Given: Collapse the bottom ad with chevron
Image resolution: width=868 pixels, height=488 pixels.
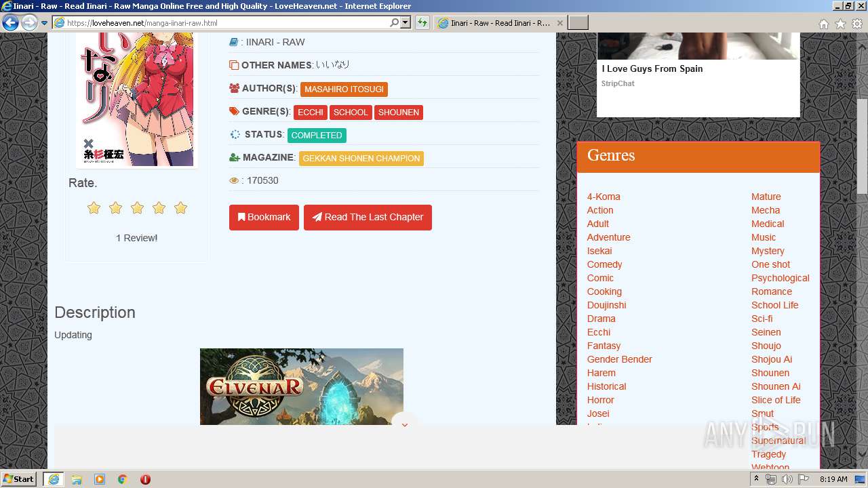Looking at the screenshot, I should [x=405, y=425].
